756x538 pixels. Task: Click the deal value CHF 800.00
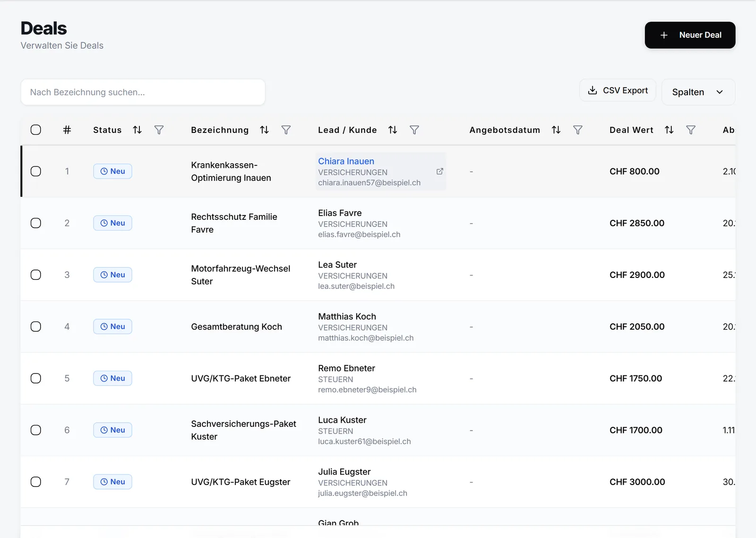coord(634,171)
